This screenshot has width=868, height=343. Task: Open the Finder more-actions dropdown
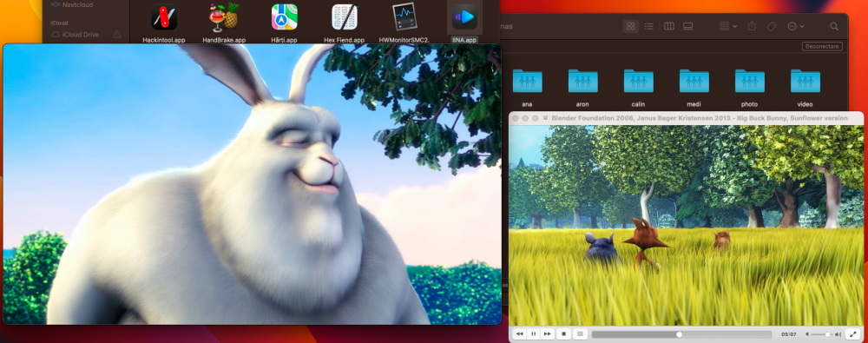795,26
